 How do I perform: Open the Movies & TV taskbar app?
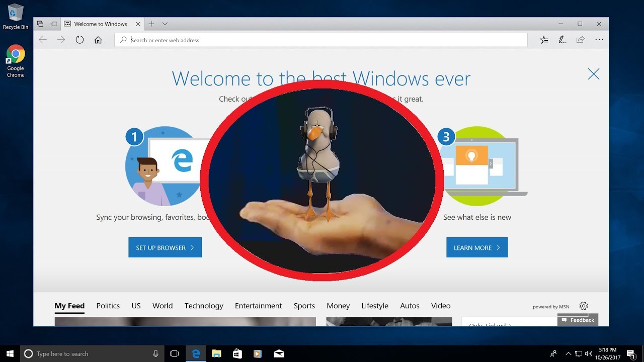(258, 353)
